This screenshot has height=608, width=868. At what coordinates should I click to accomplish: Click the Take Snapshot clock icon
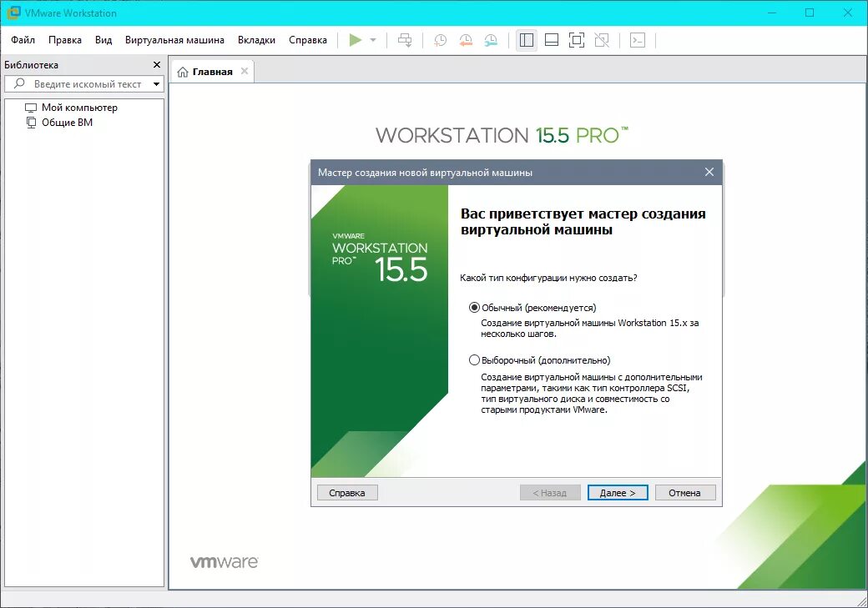click(x=440, y=40)
